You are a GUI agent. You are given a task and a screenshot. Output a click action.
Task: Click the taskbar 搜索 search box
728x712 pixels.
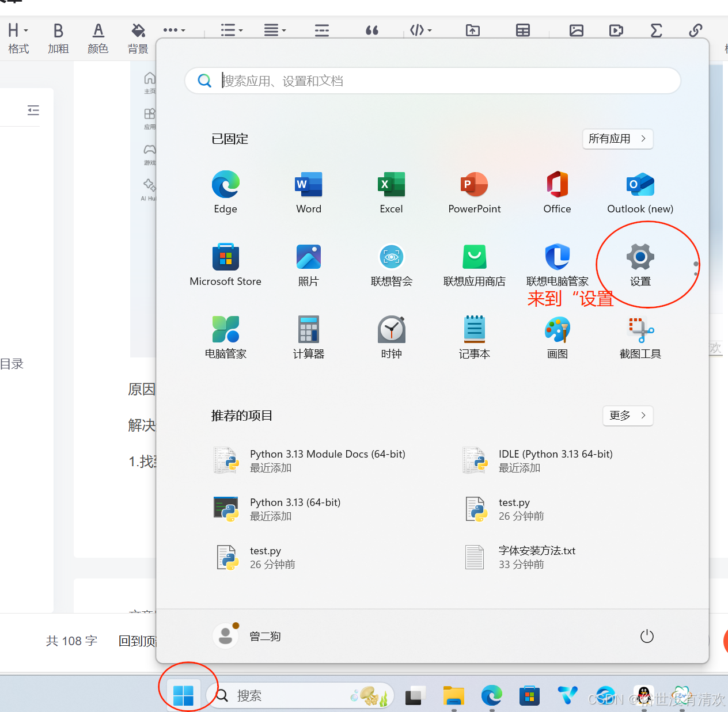click(x=299, y=696)
